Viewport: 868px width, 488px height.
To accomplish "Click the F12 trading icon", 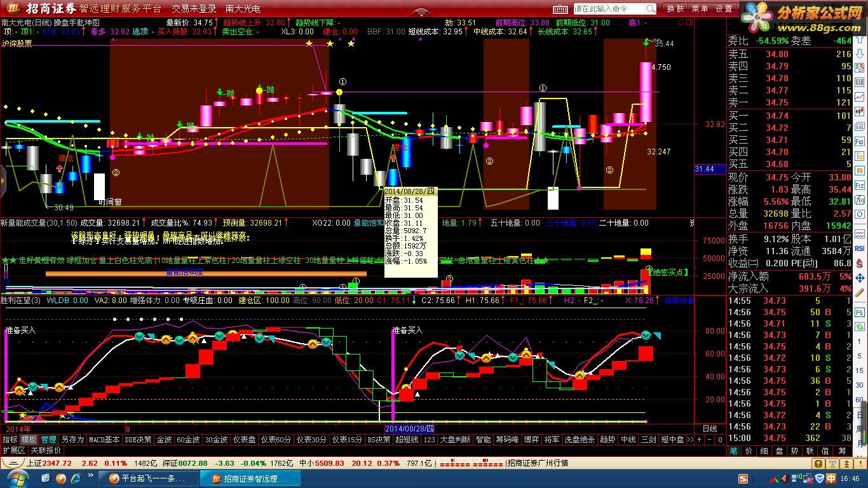I will pyautogui.click(x=860, y=186).
